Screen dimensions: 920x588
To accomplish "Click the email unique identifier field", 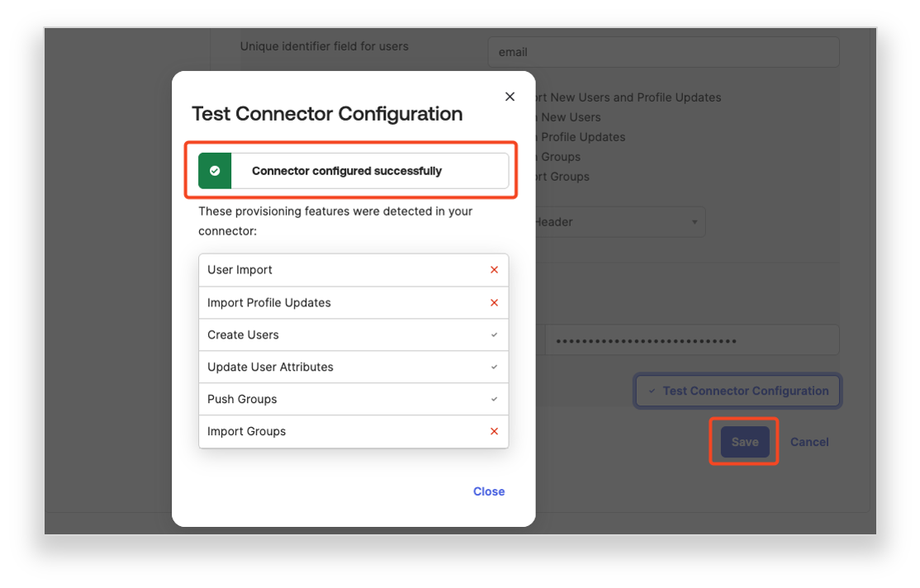I will (663, 52).
